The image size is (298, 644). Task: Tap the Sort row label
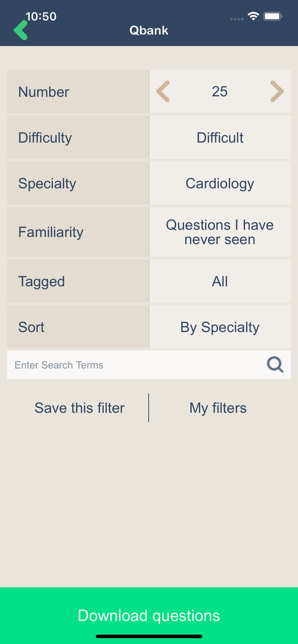coord(31,327)
